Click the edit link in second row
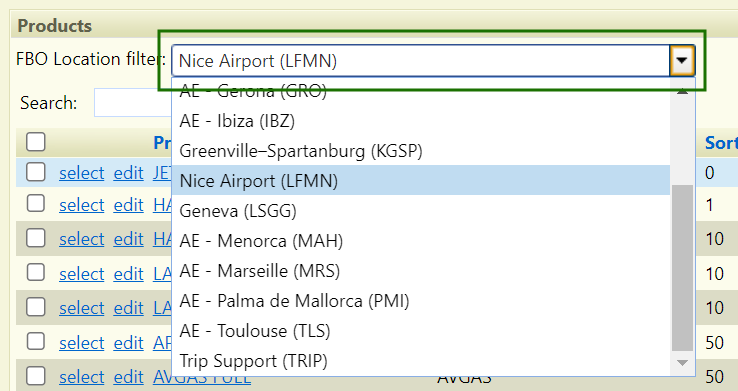738x391 pixels. point(128,205)
